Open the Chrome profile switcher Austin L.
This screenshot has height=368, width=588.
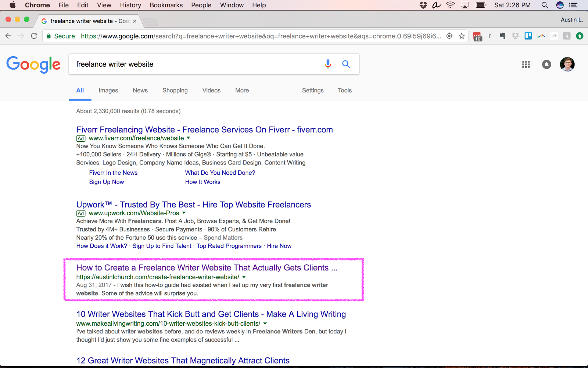click(572, 20)
